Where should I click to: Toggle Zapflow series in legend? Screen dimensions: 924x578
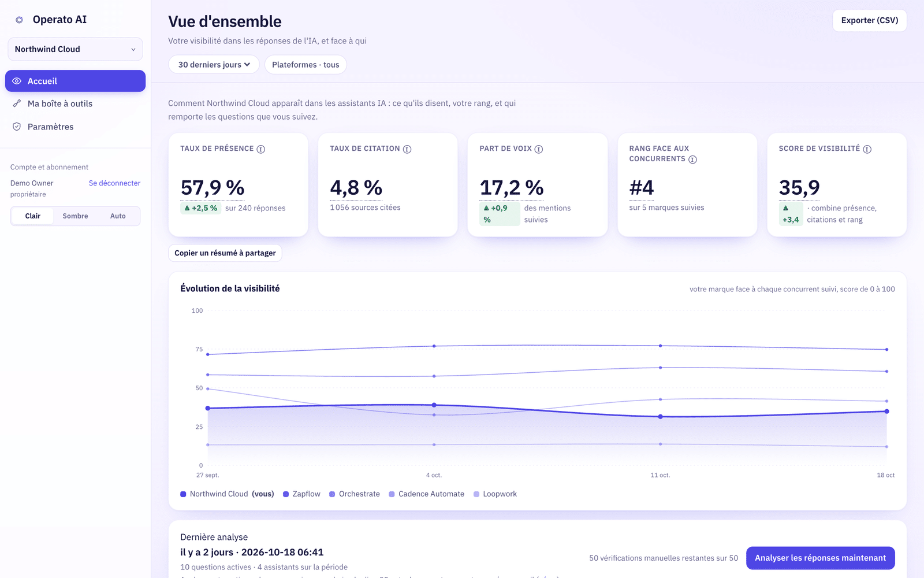(x=301, y=494)
